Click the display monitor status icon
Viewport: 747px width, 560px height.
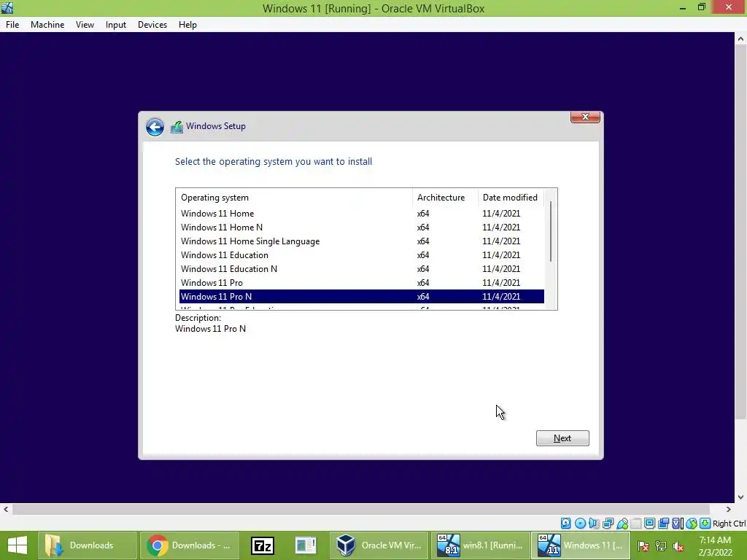tap(649, 524)
